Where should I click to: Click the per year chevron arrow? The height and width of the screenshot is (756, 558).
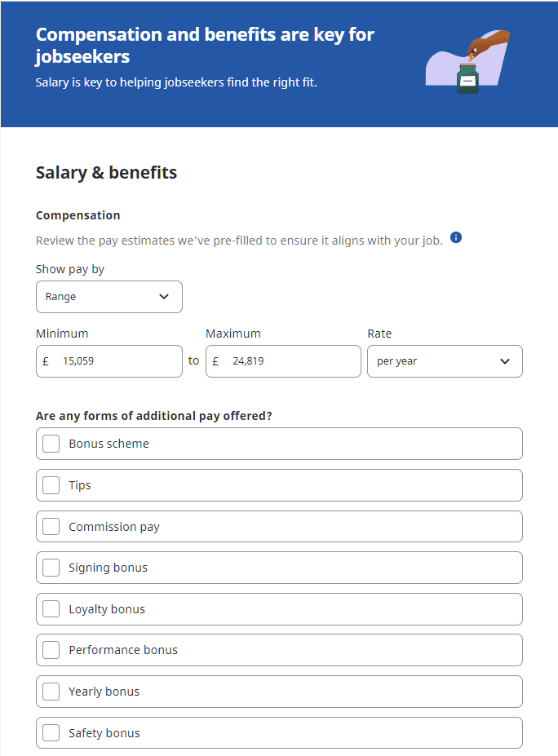(x=505, y=361)
